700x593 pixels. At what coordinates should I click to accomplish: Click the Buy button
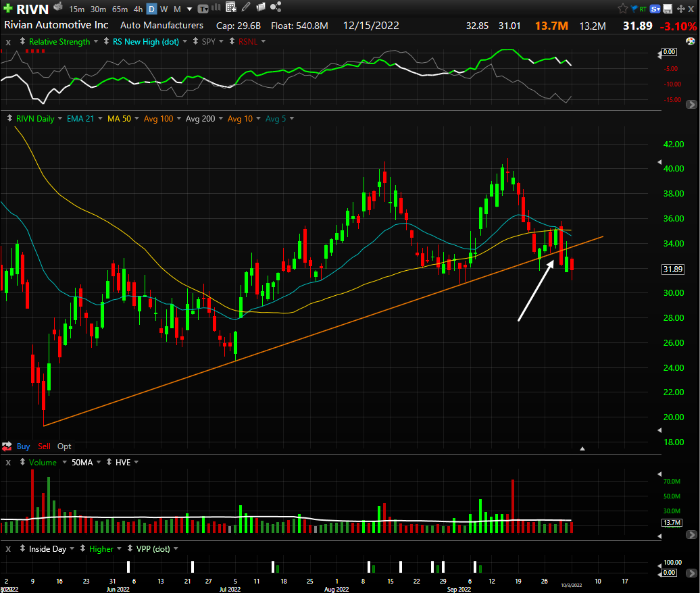click(23, 446)
